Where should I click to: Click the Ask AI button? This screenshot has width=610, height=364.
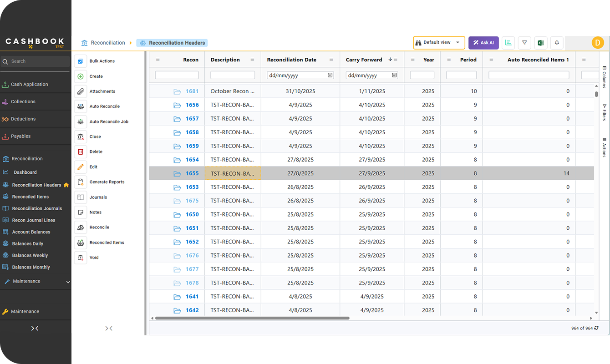click(x=483, y=43)
